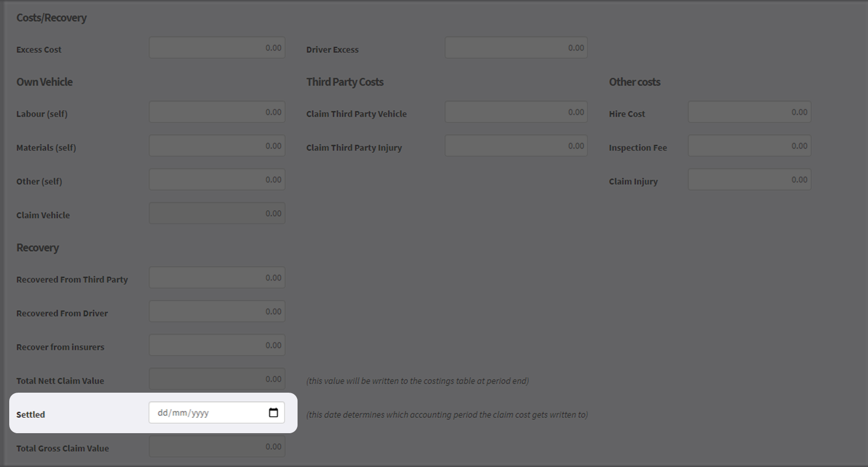Click the Claim Third Party Vehicle field
The width and height of the screenshot is (868, 467).
pos(516,112)
